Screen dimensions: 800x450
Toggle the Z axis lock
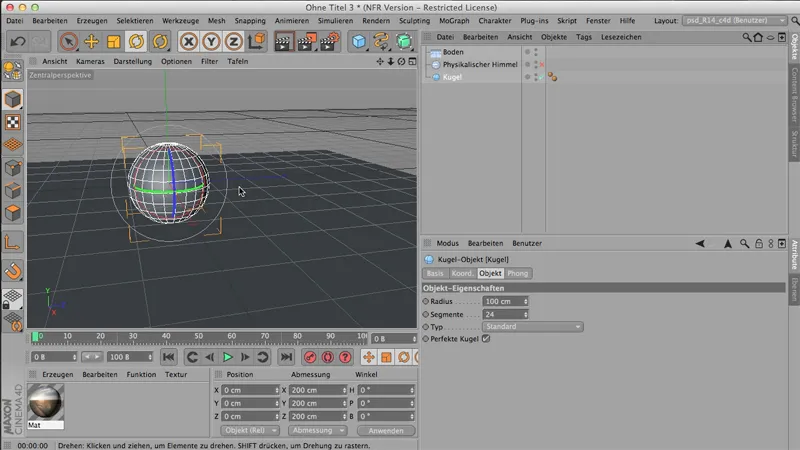coord(233,41)
